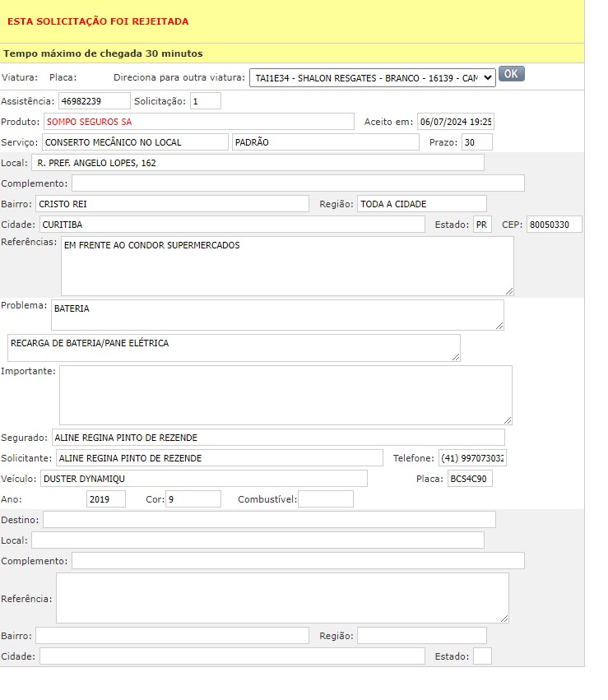
Task: Open the 'Direciona para outra viatura' dropdown
Action: (x=372, y=77)
